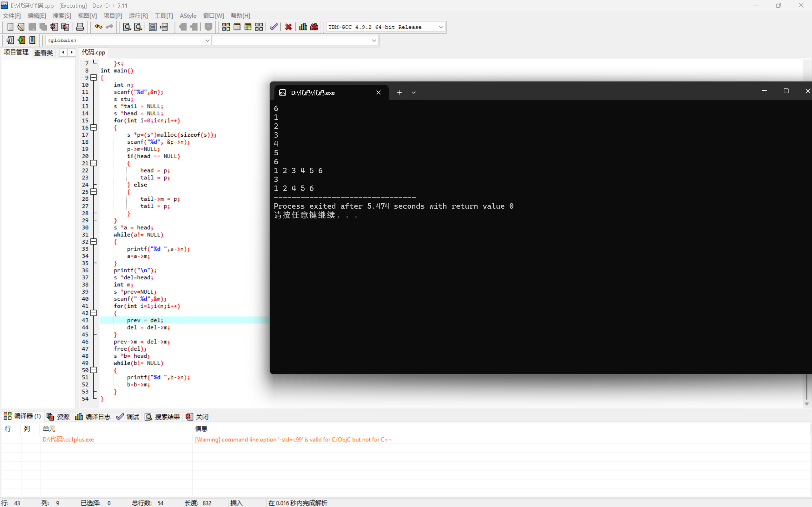Image resolution: width=812 pixels, height=507 pixels.
Task: Click the Debug checkmark icon
Action: 274,27
